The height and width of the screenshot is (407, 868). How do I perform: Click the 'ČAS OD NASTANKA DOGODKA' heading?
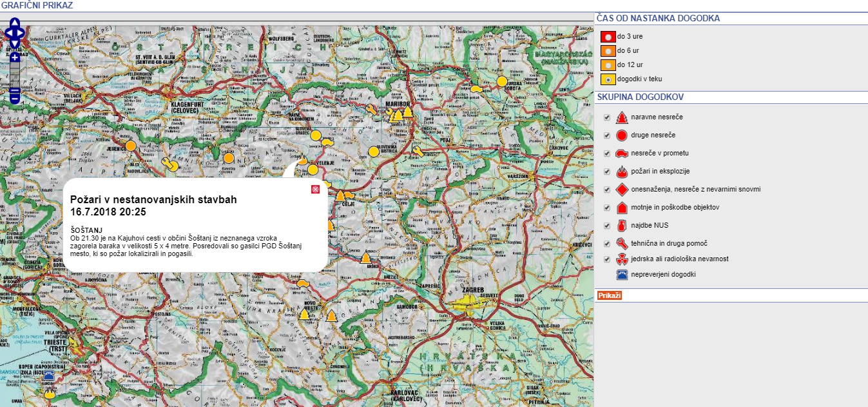click(659, 19)
